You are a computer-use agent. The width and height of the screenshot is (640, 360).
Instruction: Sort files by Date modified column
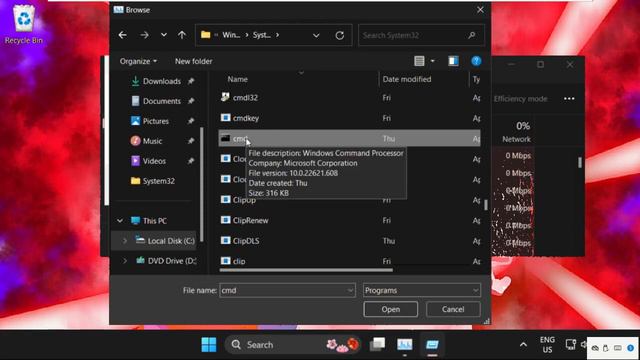(407, 79)
